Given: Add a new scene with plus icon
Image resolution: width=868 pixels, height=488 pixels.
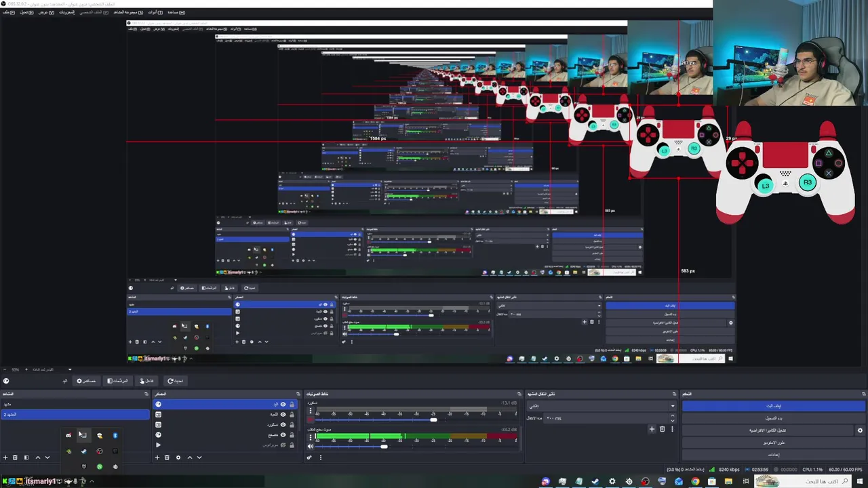Looking at the screenshot, I should [x=5, y=457].
